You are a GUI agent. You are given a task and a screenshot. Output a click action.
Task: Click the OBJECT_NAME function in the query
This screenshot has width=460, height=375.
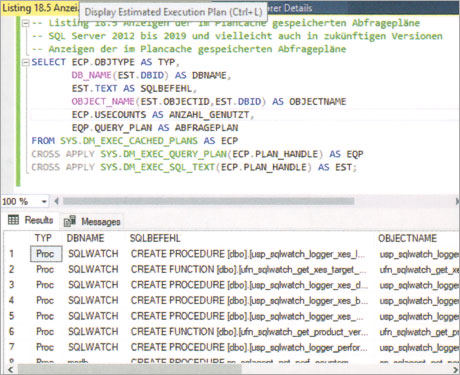pyautogui.click(x=103, y=101)
